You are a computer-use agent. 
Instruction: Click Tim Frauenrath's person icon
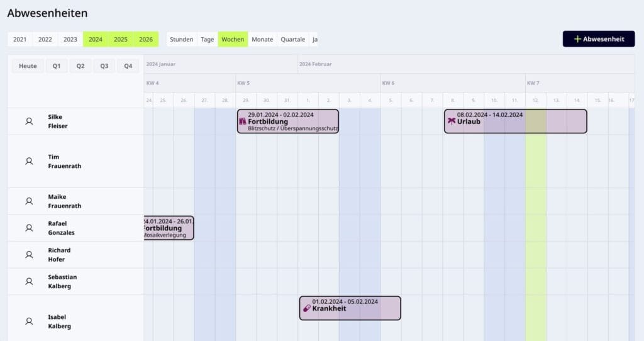[29, 161]
